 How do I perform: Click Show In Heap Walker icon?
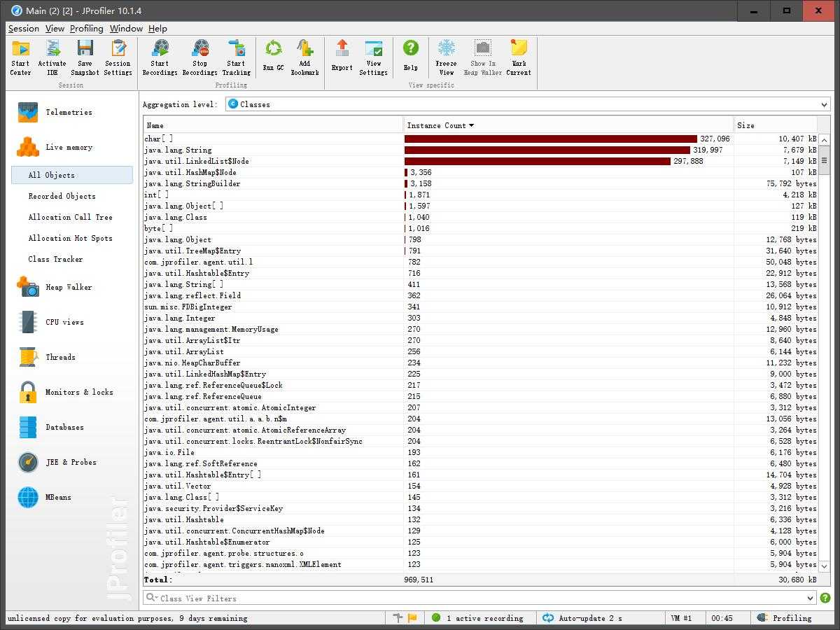[x=482, y=57]
